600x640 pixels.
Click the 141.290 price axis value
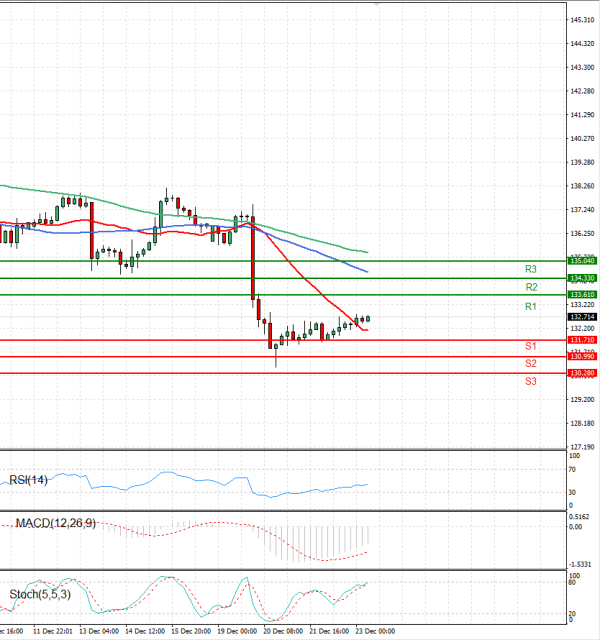pyautogui.click(x=582, y=115)
